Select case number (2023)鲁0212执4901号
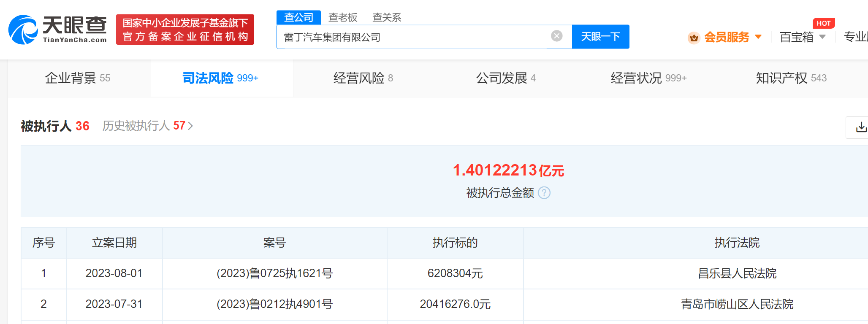 274,304
